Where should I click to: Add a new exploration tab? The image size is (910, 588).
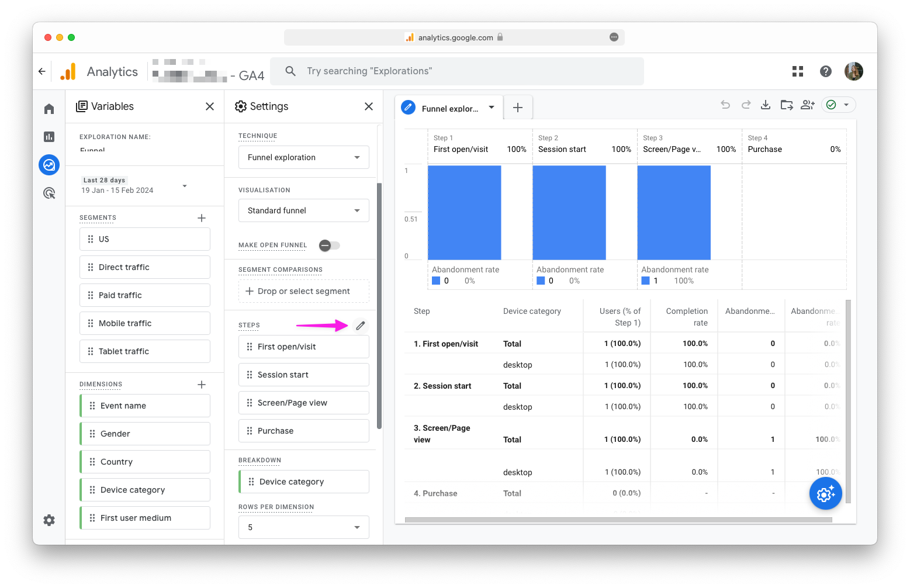point(518,108)
